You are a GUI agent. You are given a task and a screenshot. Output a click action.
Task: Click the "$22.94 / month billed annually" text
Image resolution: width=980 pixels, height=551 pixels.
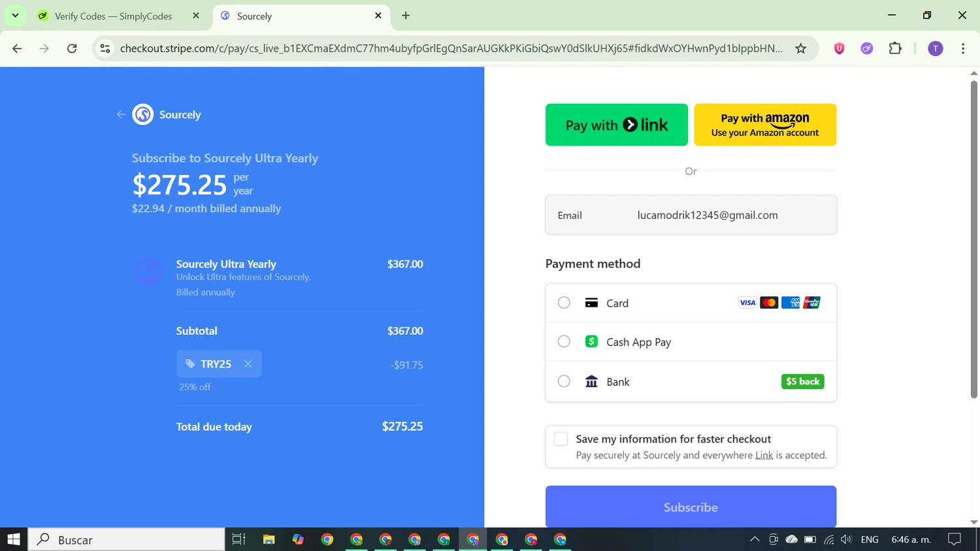(x=206, y=208)
